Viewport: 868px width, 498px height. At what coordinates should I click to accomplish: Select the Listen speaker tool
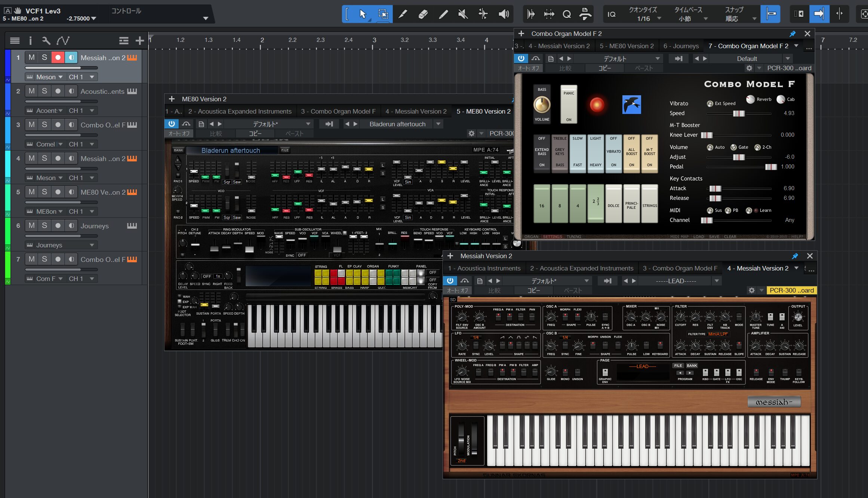coord(504,14)
